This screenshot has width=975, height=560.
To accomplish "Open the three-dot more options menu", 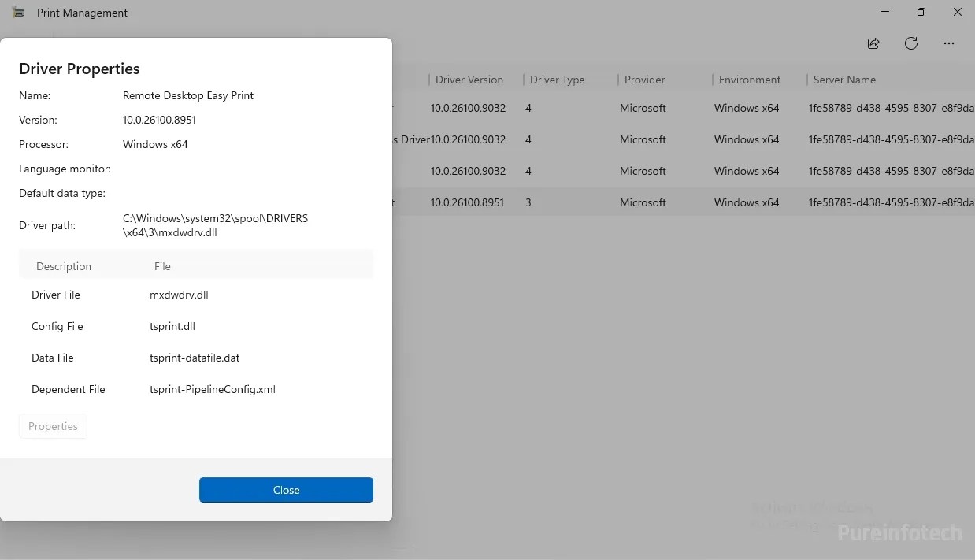I will pos(949,44).
